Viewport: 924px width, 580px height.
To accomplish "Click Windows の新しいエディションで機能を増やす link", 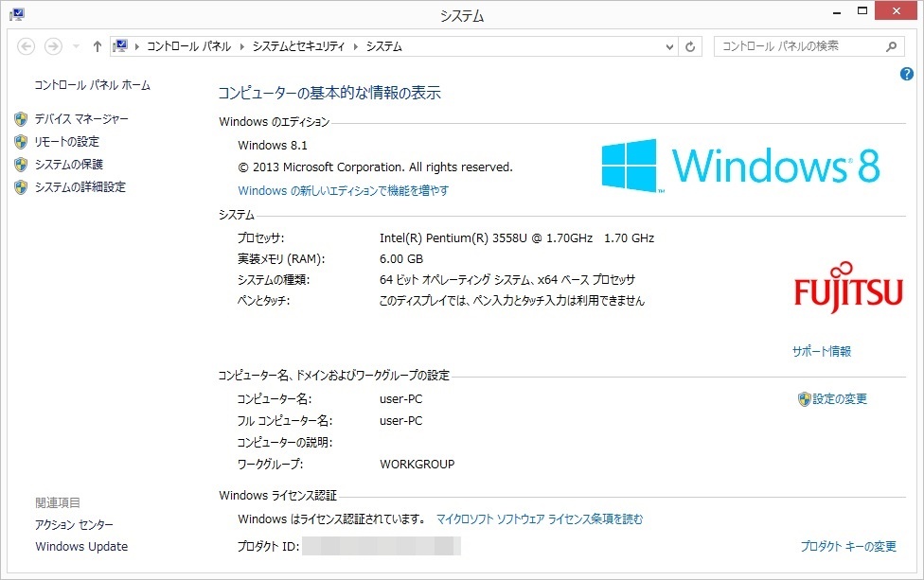I will tap(343, 191).
